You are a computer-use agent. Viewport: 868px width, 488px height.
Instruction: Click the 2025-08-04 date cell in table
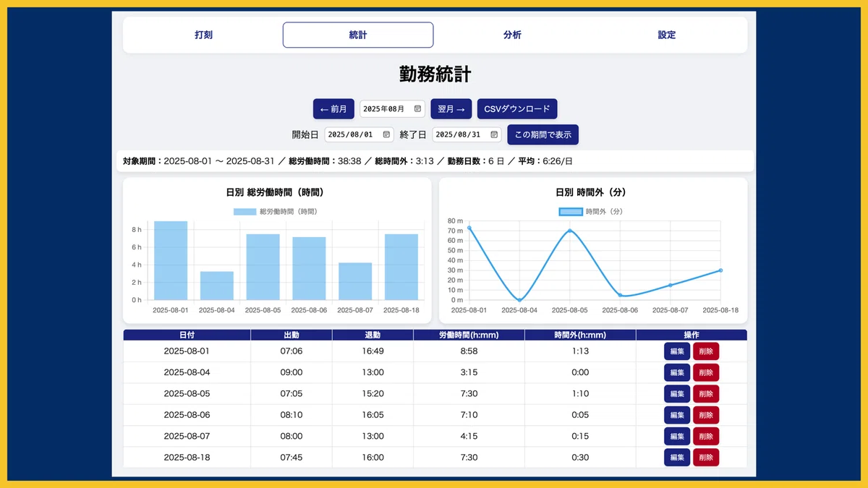pos(187,373)
